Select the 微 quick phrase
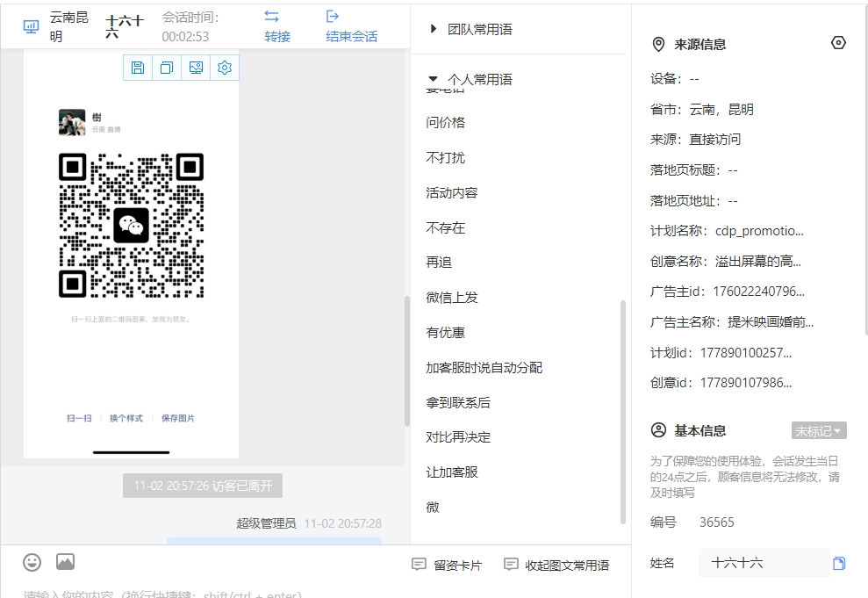868x598 pixels. tap(433, 508)
